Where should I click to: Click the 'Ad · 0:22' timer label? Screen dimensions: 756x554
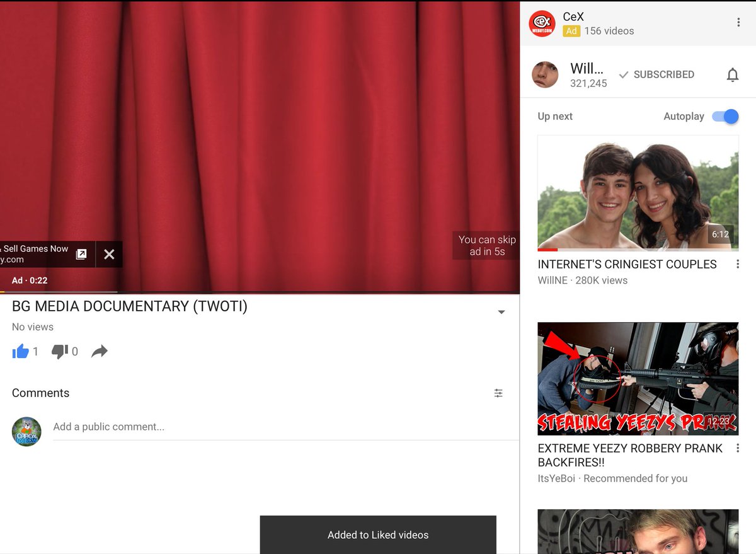click(x=30, y=280)
